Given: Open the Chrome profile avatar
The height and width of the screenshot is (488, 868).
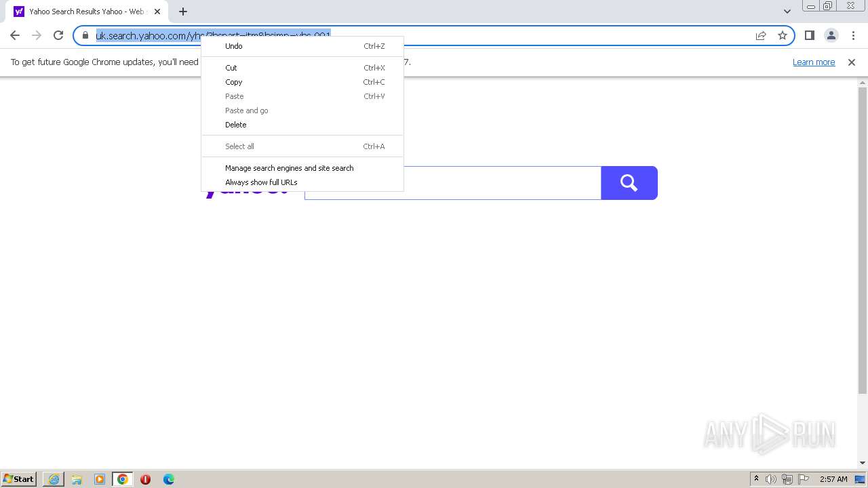Looking at the screenshot, I should tap(831, 35).
